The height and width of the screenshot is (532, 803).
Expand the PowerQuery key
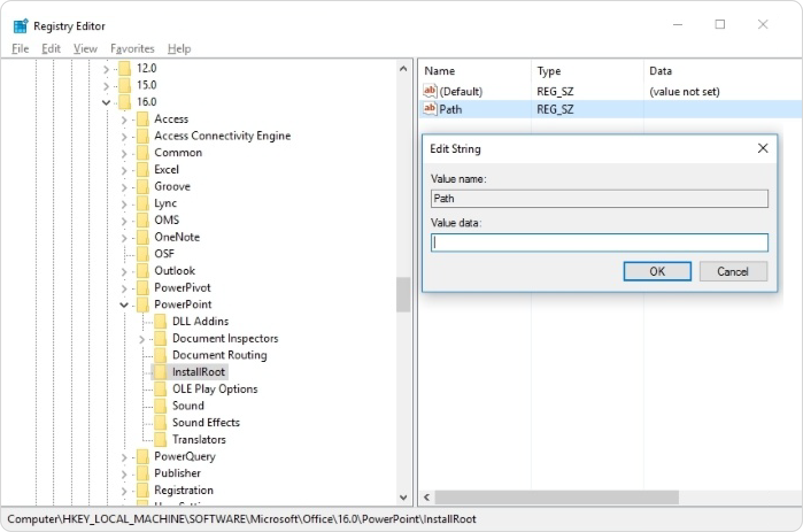point(124,457)
